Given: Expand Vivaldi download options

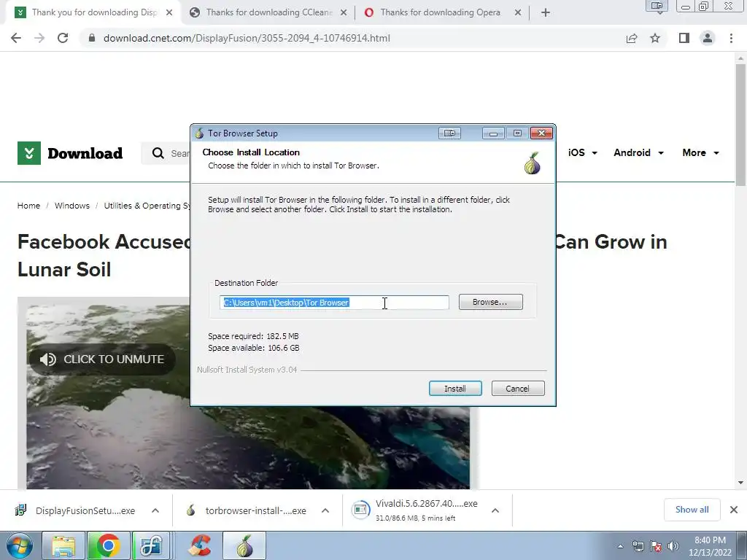Looking at the screenshot, I should (x=495, y=510).
